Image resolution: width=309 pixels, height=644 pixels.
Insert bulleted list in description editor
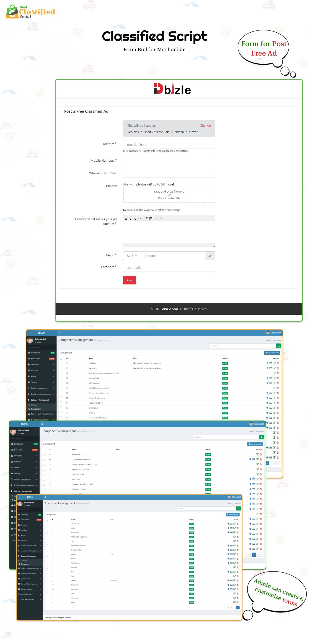coord(146,219)
